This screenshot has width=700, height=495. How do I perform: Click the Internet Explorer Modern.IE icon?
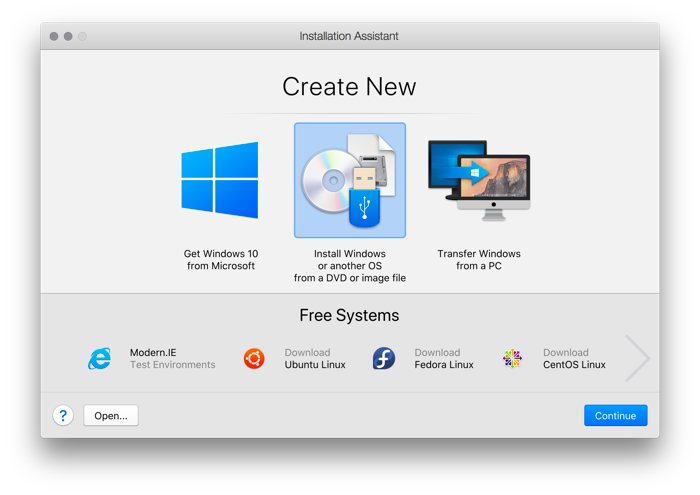[99, 358]
